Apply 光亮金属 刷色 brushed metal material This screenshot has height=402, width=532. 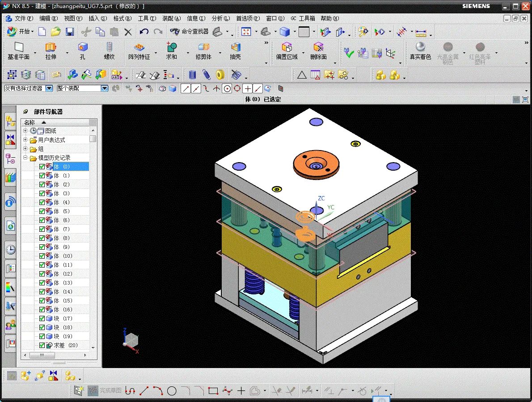[448, 53]
